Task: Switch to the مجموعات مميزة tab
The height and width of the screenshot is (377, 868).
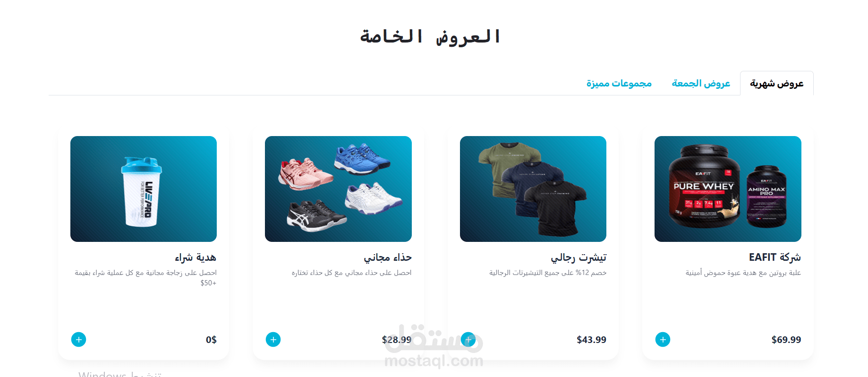Action: tap(619, 83)
